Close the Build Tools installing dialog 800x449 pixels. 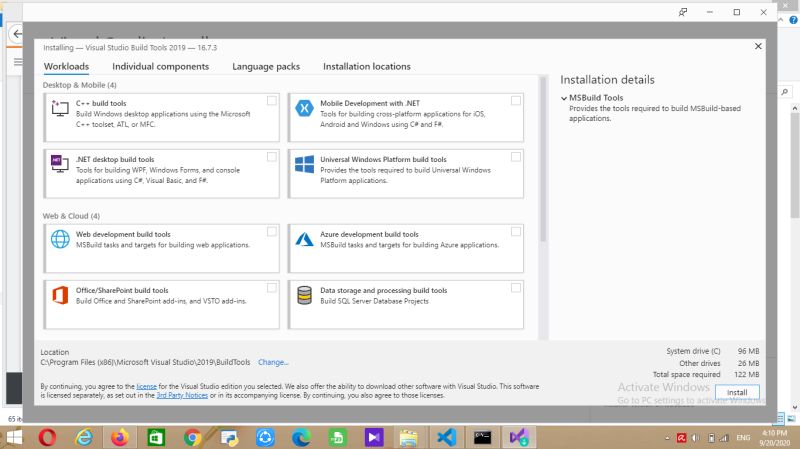[x=758, y=46]
